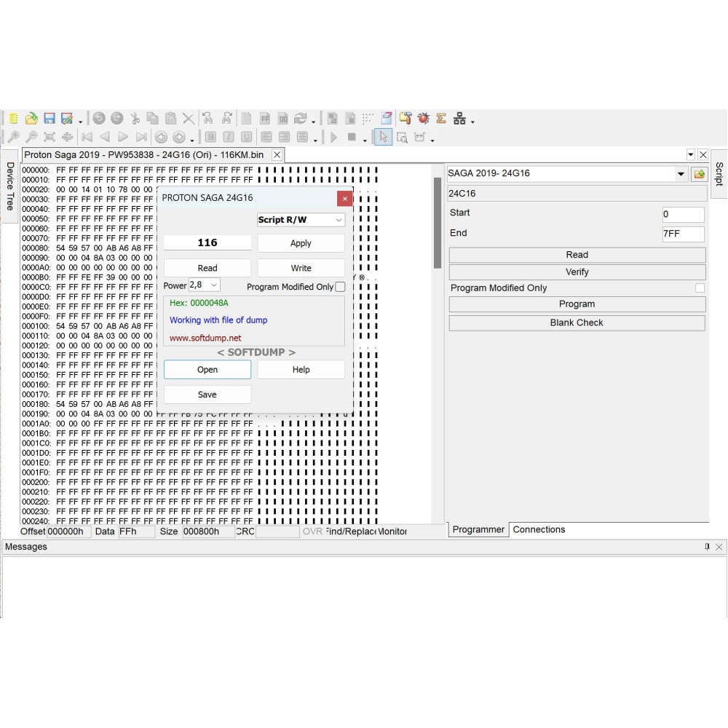Click Blank Check button
This screenshot has height=728, width=728.
pyautogui.click(x=577, y=323)
